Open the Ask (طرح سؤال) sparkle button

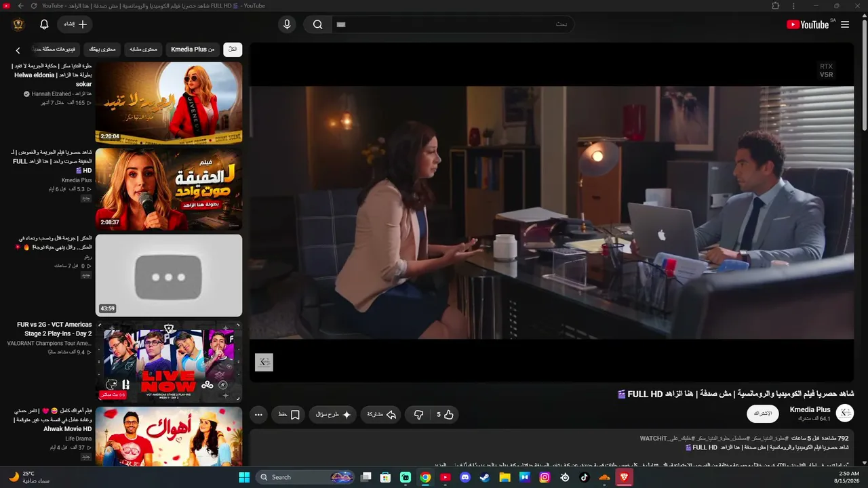(334, 415)
